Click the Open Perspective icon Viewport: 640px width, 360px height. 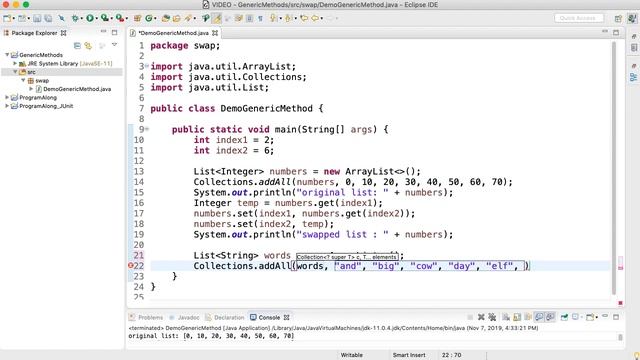pyautogui.click(x=618, y=18)
